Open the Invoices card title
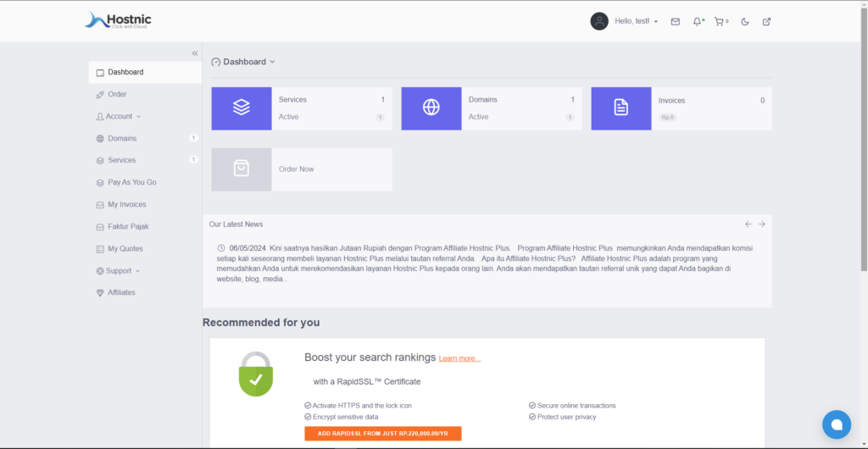The width and height of the screenshot is (868, 449). (x=671, y=101)
